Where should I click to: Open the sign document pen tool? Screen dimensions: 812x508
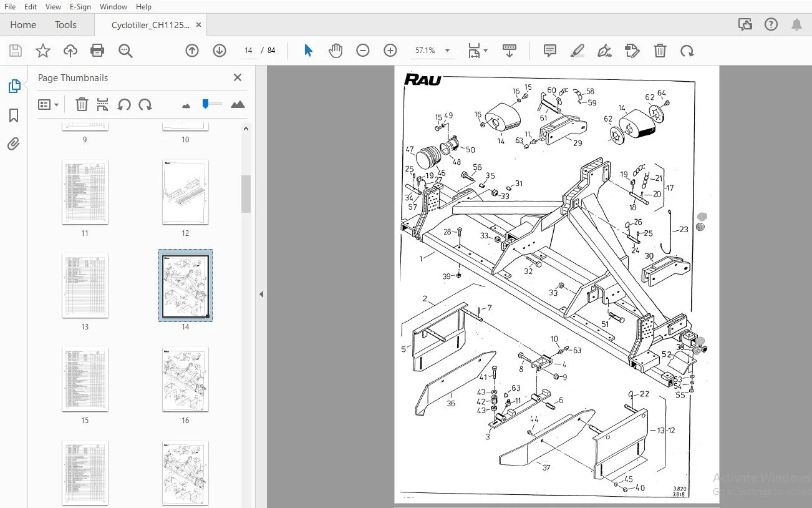[604, 51]
